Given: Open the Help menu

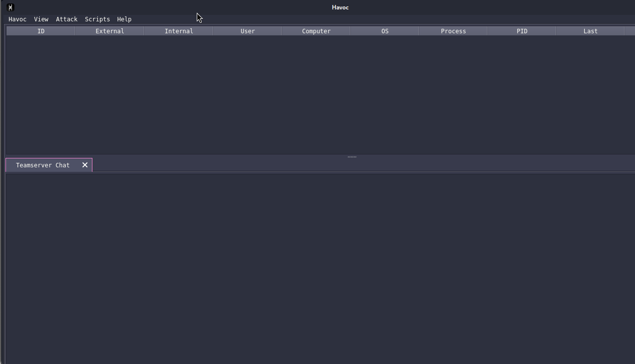Looking at the screenshot, I should (124, 19).
